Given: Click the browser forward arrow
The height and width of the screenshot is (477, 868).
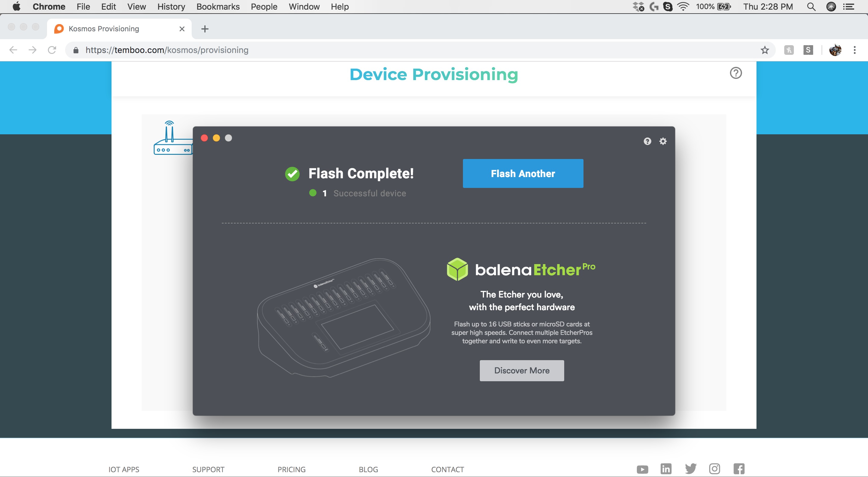Looking at the screenshot, I should [x=32, y=50].
